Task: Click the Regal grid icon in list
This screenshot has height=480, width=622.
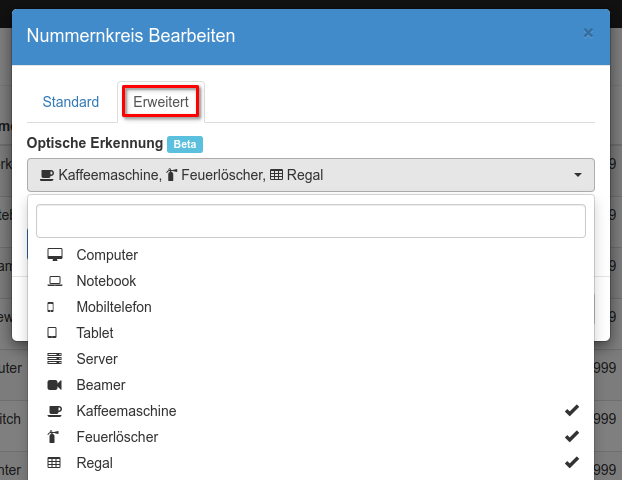Action: click(54, 463)
